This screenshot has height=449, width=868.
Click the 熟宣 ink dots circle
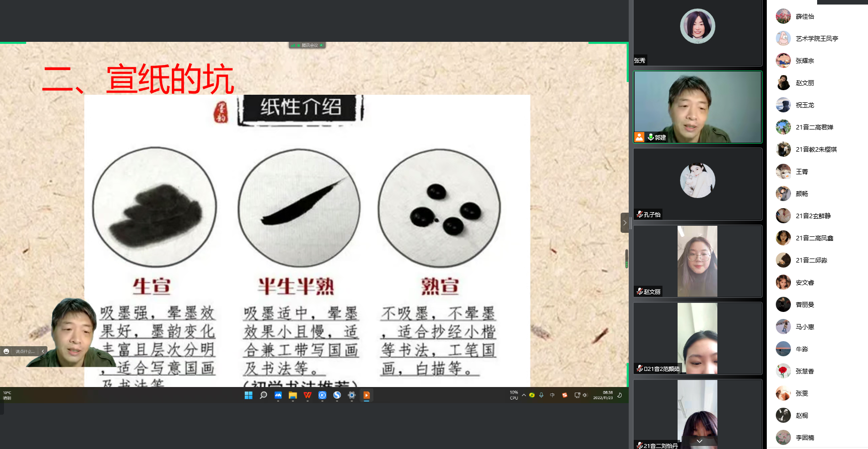(439, 208)
